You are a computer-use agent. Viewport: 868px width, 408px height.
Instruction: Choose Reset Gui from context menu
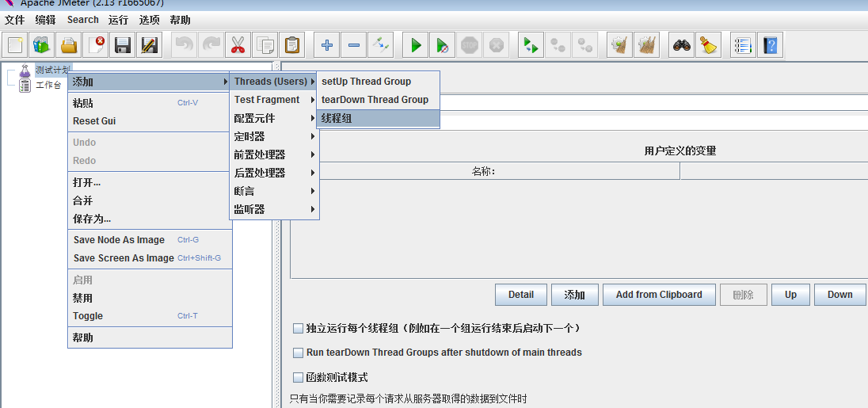150,121
